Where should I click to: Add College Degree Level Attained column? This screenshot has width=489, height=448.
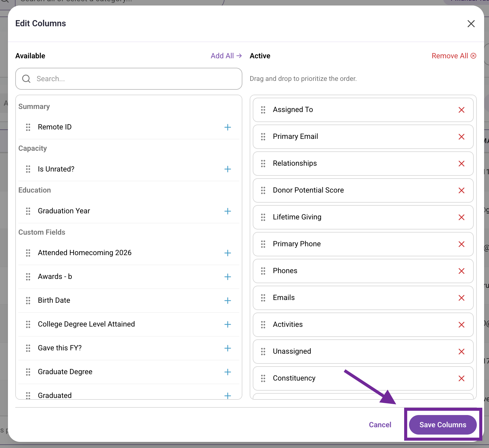click(227, 324)
